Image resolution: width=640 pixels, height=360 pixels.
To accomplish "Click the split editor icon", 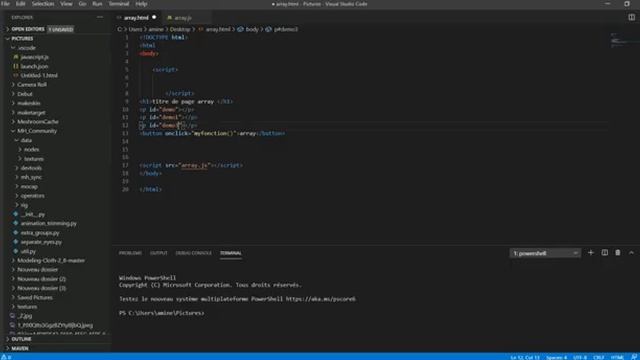I will click(x=631, y=17).
